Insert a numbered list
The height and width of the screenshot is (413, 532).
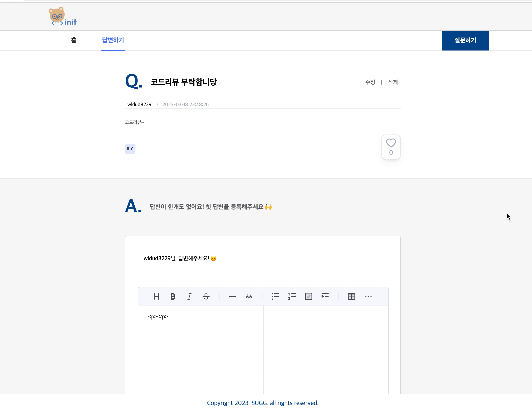tap(292, 296)
